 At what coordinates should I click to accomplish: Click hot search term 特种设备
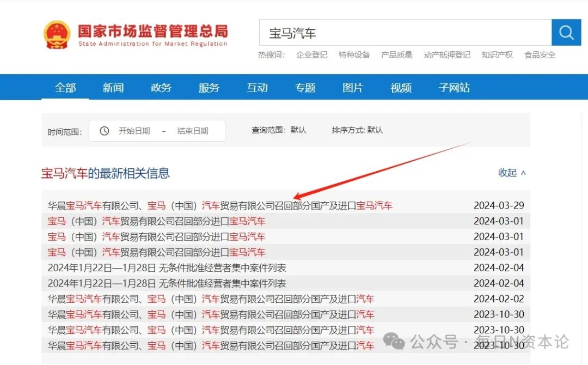coord(354,55)
